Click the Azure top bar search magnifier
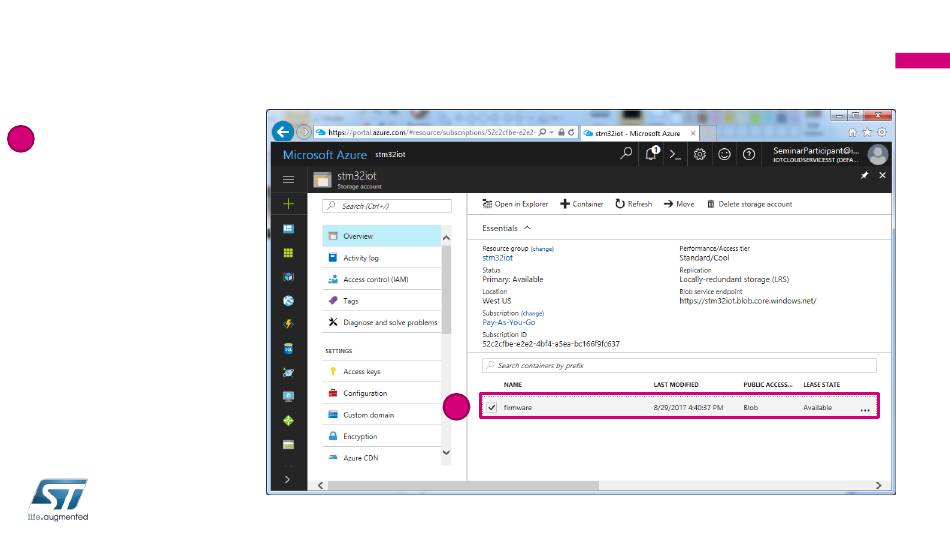The width and height of the screenshot is (950, 535). 626,154
